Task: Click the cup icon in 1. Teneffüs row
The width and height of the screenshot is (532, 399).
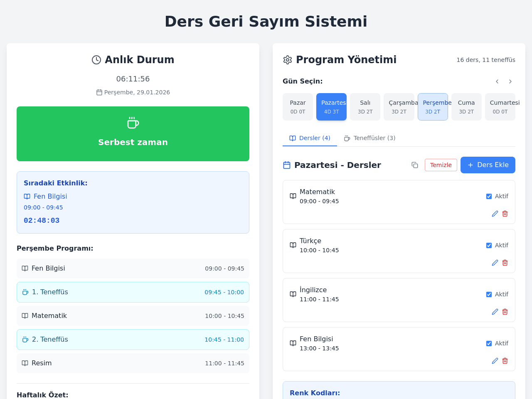Action: tap(25, 292)
